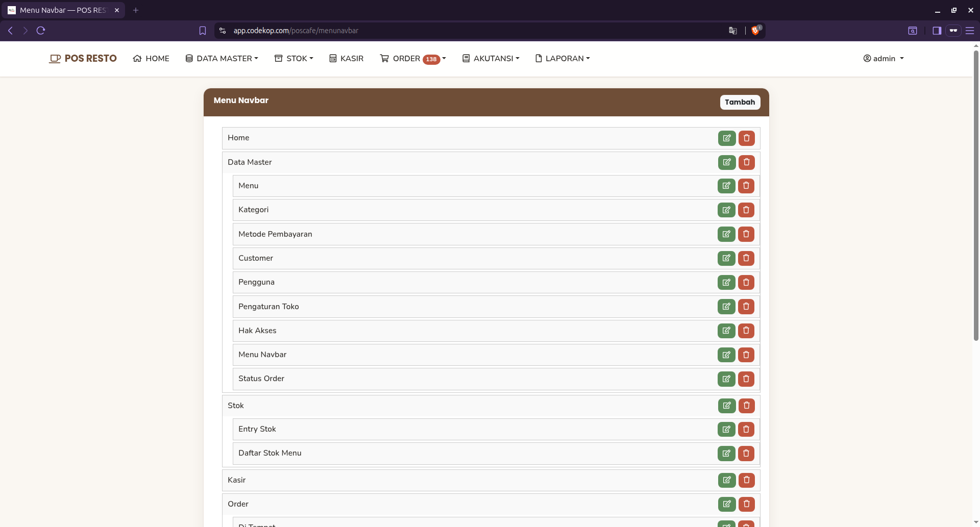Edit the Menu entry under Data Master
Viewport: 980px width, 527px height.
tap(726, 186)
